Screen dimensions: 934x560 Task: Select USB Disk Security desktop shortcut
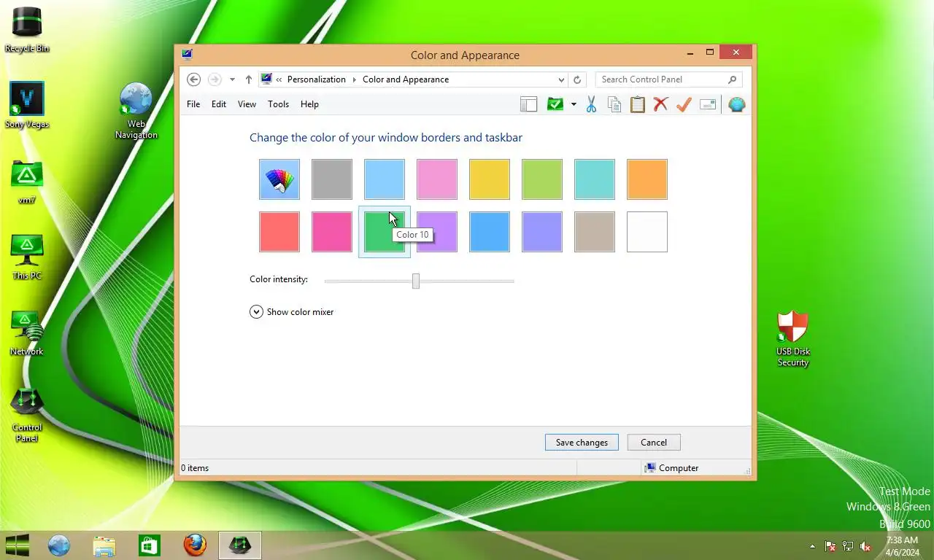click(792, 338)
